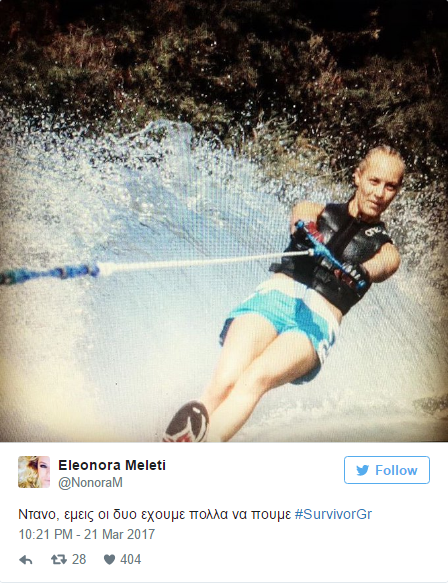Click the blue tow rope handle in photo
This screenshot has width=448, height=584.
[330, 256]
